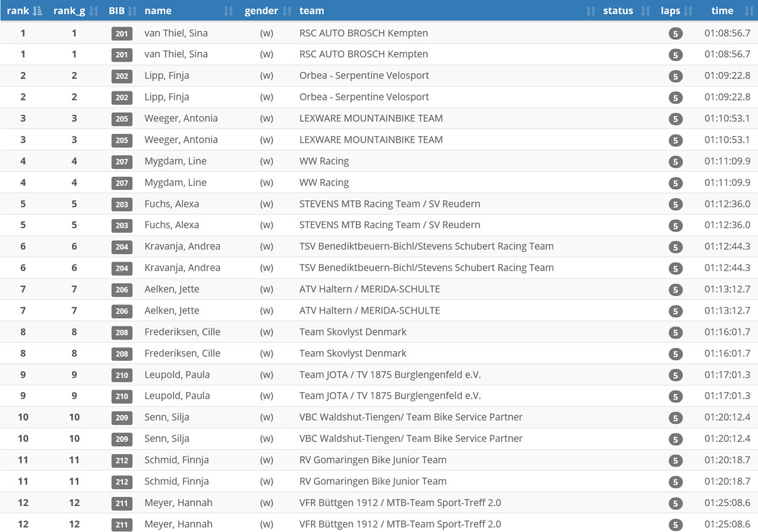
Task: Click the 'name' column header label
Action: 158,10
